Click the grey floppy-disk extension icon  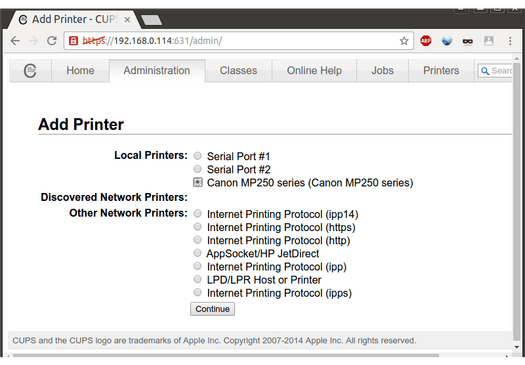(489, 41)
